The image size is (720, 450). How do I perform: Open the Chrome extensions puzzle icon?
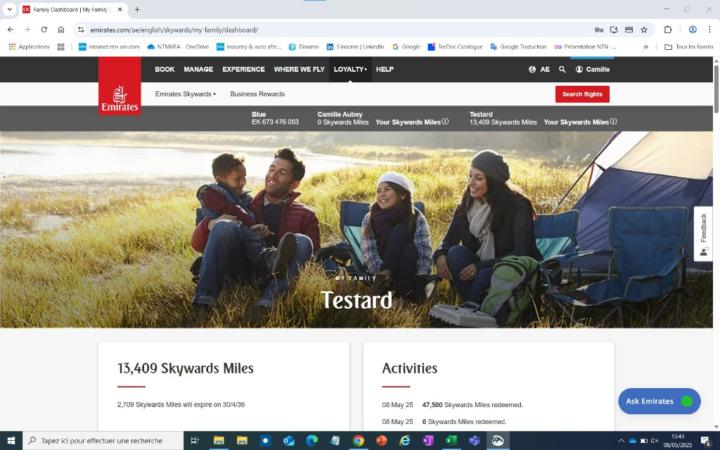tap(668, 29)
